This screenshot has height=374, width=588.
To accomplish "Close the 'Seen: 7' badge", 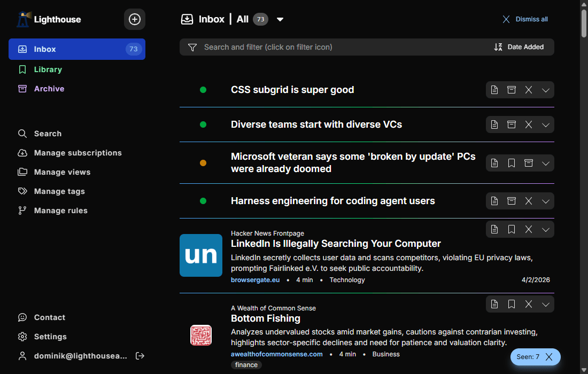I will [x=549, y=357].
